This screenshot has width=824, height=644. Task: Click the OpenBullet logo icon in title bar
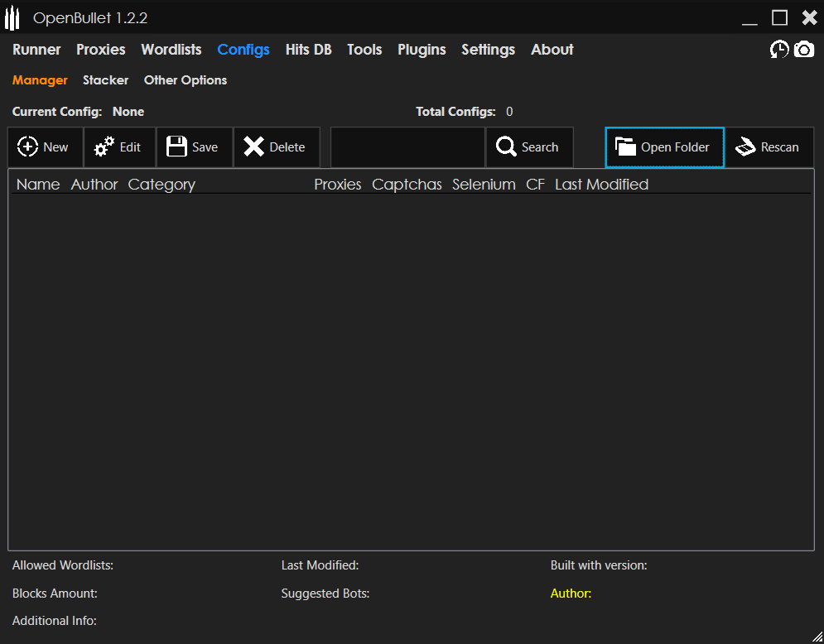tap(12, 18)
